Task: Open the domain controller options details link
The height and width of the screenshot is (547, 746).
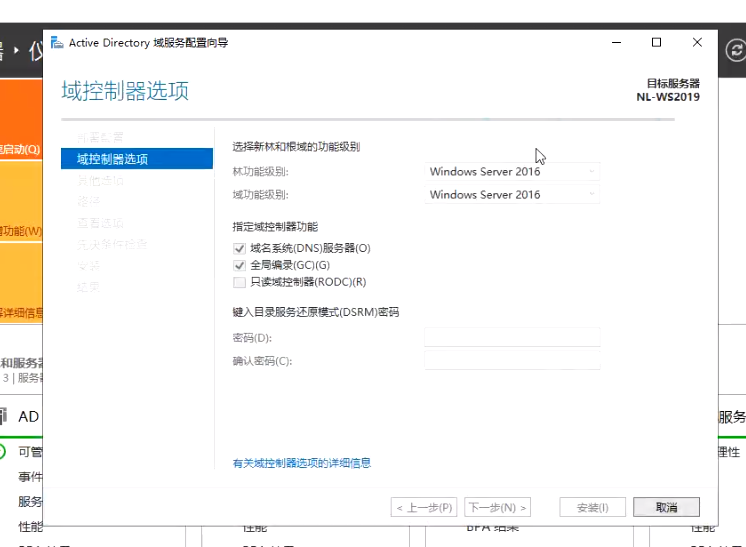Action: pos(302,463)
